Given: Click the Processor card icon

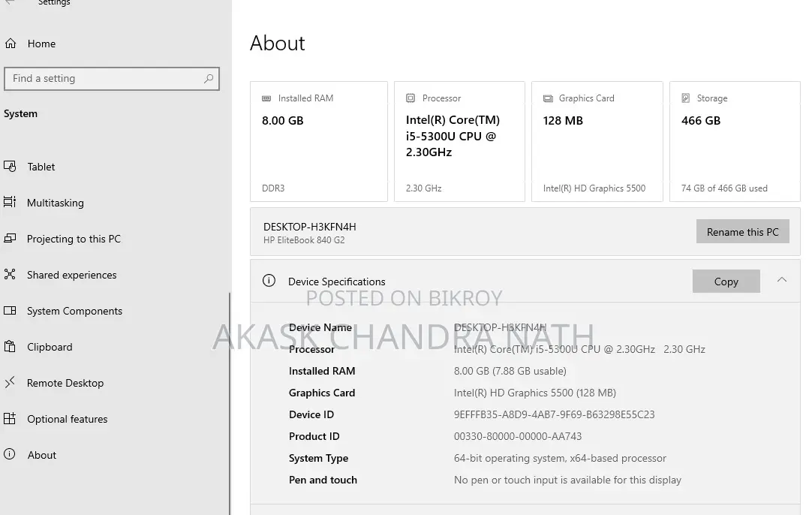Looking at the screenshot, I should click(411, 98).
